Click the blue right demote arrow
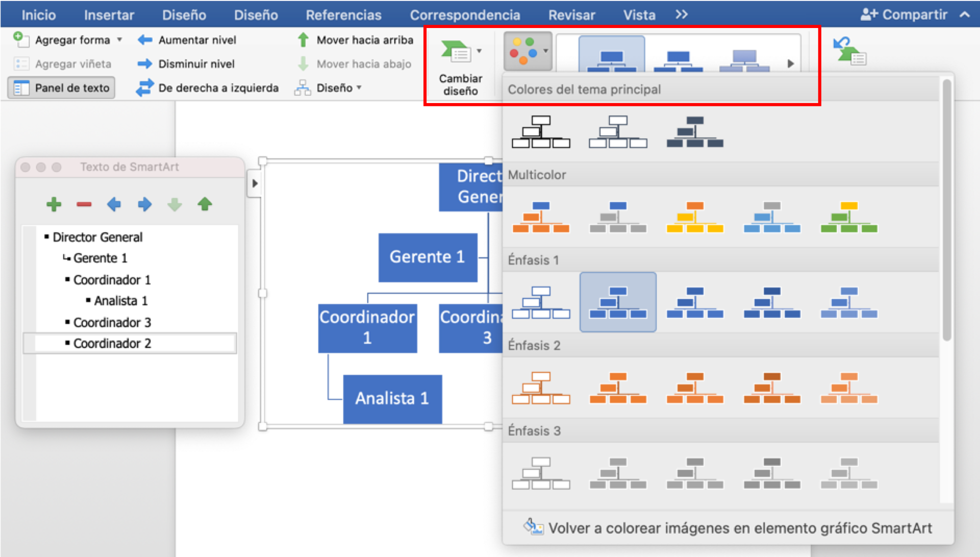 pos(144,204)
